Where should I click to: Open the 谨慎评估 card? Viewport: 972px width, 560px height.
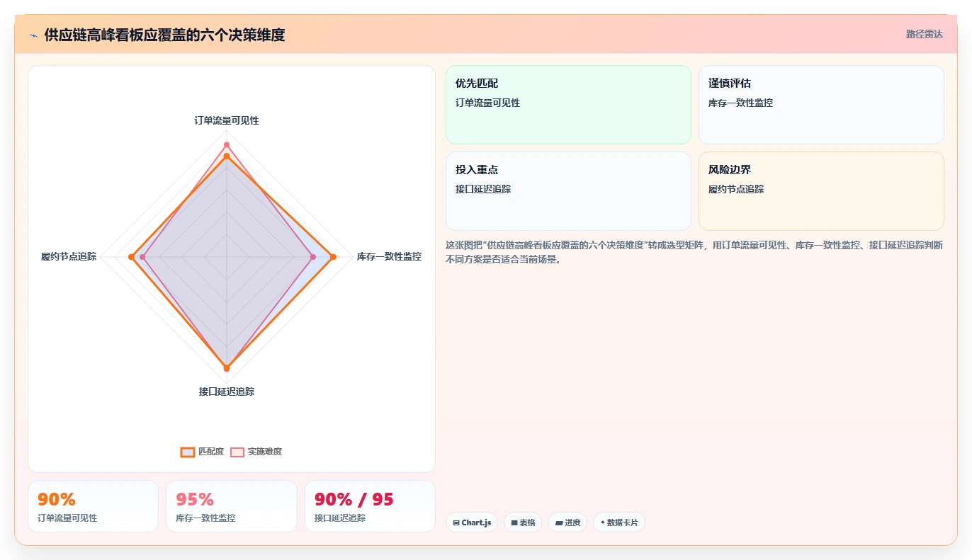pos(821,105)
